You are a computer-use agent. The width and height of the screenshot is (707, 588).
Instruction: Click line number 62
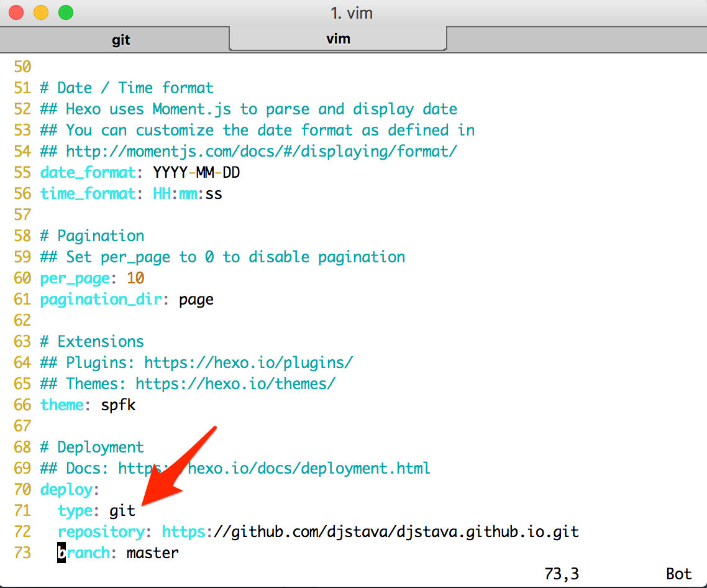22,320
